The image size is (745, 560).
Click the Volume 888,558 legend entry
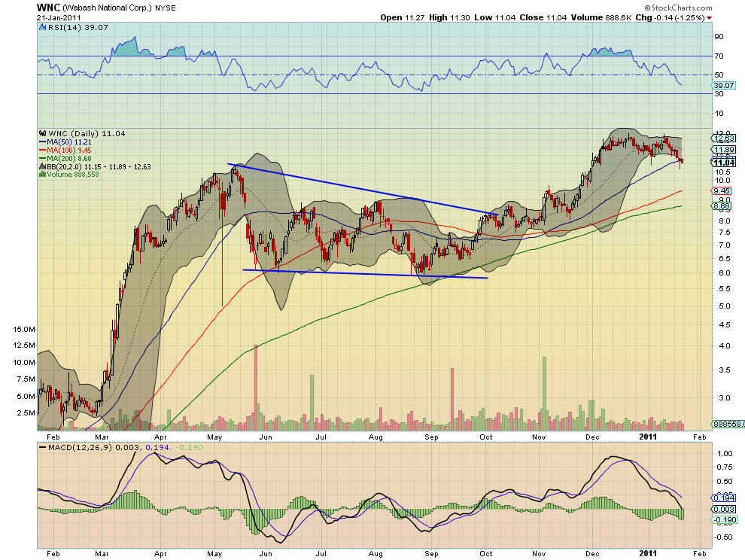[73, 175]
